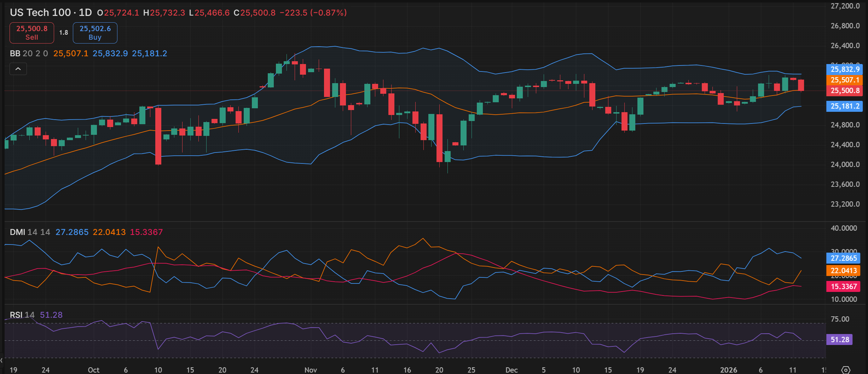This screenshot has height=374, width=868.
Task: Click the purple 51.28 RSI axis label
Action: (839, 340)
